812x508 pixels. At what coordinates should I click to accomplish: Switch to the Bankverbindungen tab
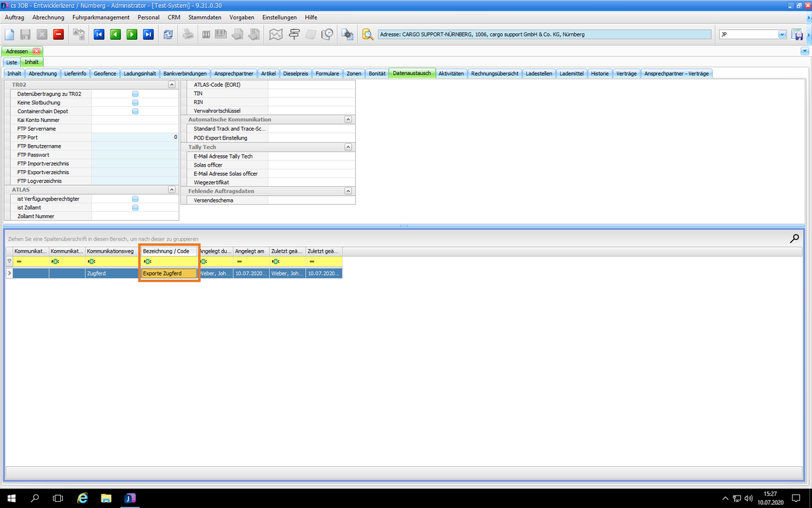click(x=185, y=73)
